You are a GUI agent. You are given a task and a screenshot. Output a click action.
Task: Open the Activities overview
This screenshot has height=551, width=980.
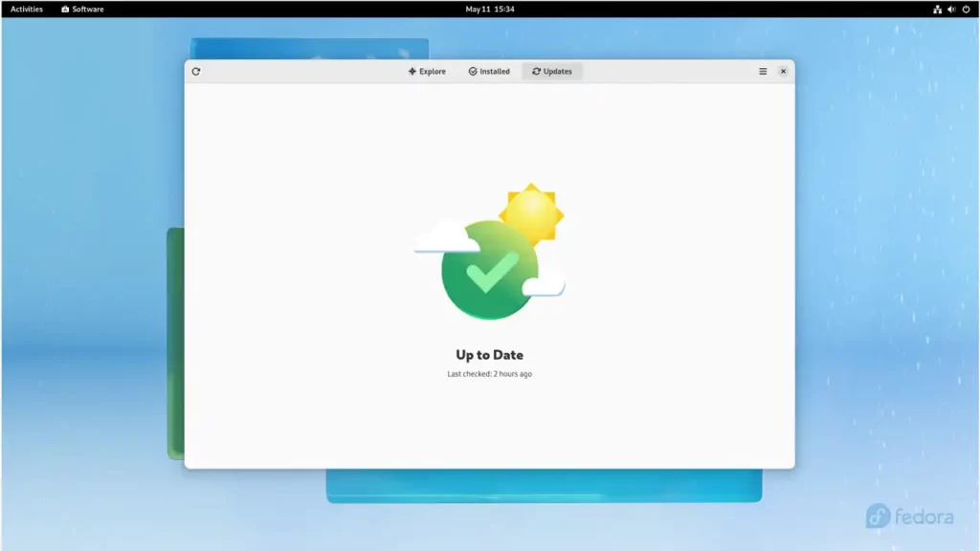pyautogui.click(x=27, y=9)
